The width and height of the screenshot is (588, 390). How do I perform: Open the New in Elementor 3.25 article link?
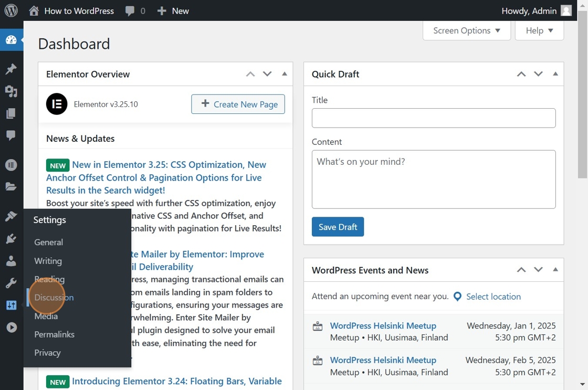tap(156, 177)
